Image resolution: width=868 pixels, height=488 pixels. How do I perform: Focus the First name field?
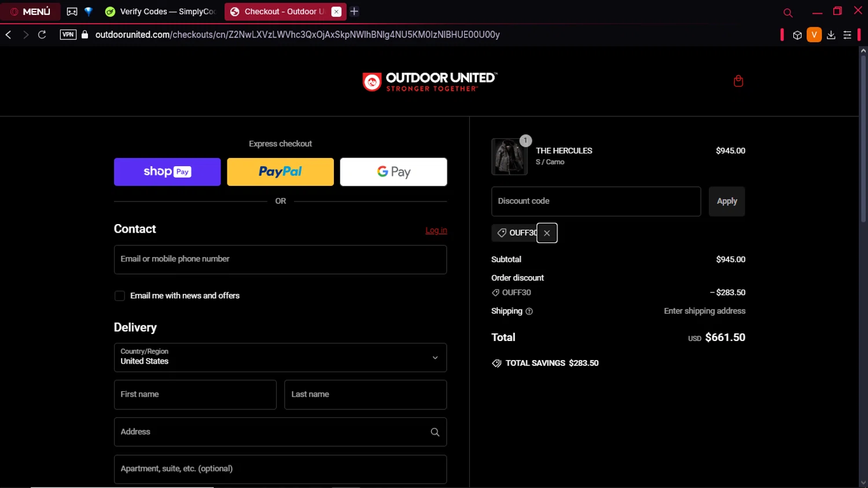tap(195, 395)
